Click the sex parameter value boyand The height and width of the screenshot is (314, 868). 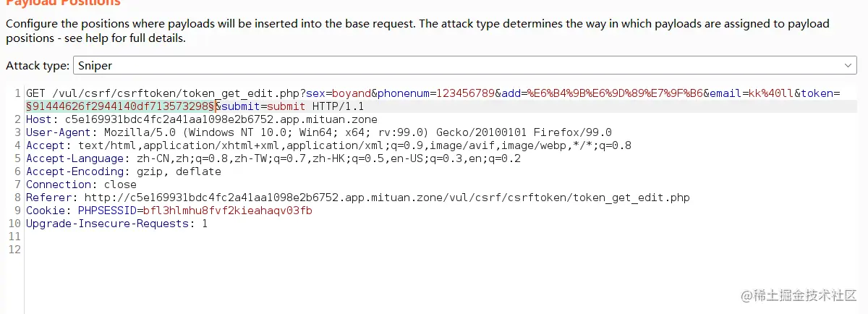[351, 93]
